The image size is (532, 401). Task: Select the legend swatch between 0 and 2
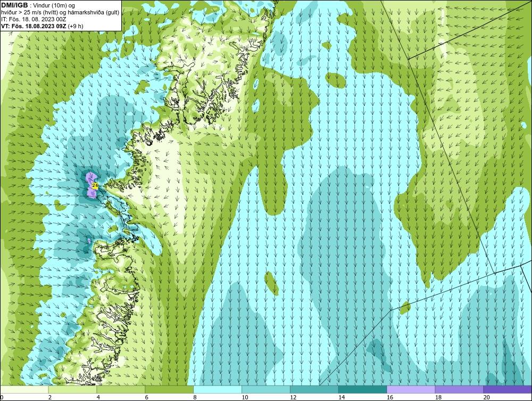point(24,389)
